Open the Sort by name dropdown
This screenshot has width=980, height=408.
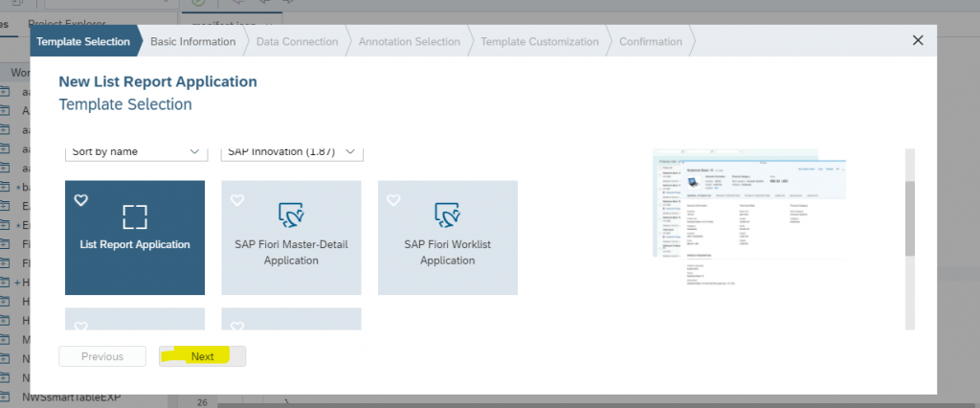136,152
